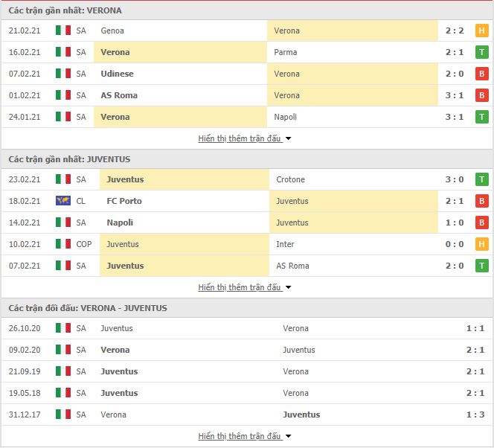
Task: Open the 'Hiển thị thêm trận đấu' link under the Verona matches
Action: coord(239,138)
